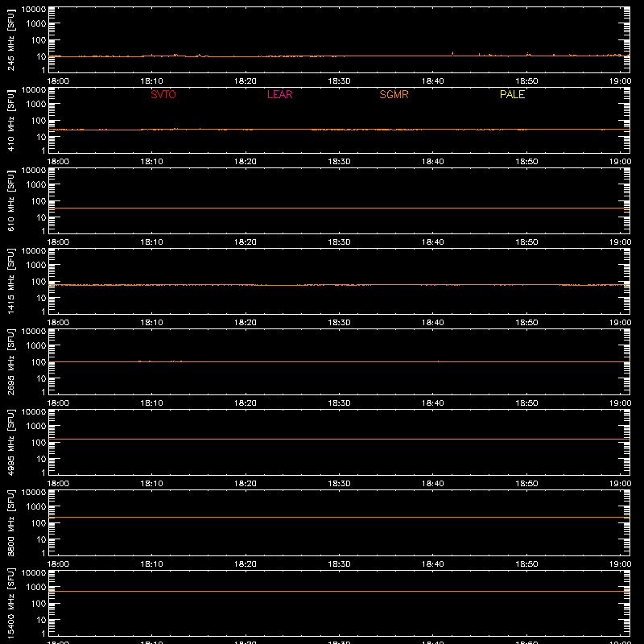This screenshot has width=644, height=644.
Task: Click the red SVTO station label
Action: [163, 94]
